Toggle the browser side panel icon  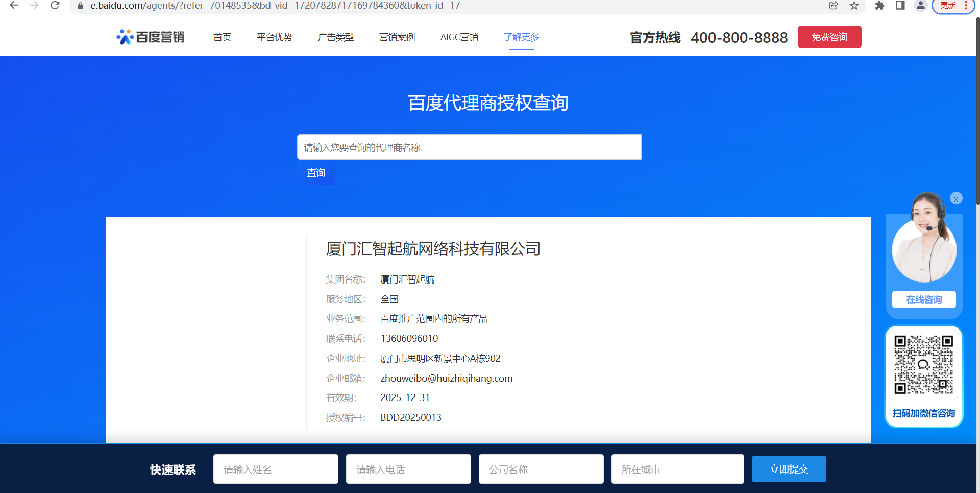click(x=900, y=6)
